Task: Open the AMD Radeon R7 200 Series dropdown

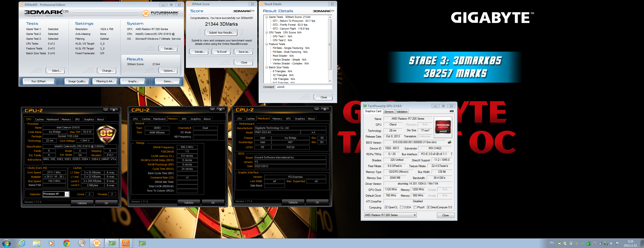Action: [390, 215]
